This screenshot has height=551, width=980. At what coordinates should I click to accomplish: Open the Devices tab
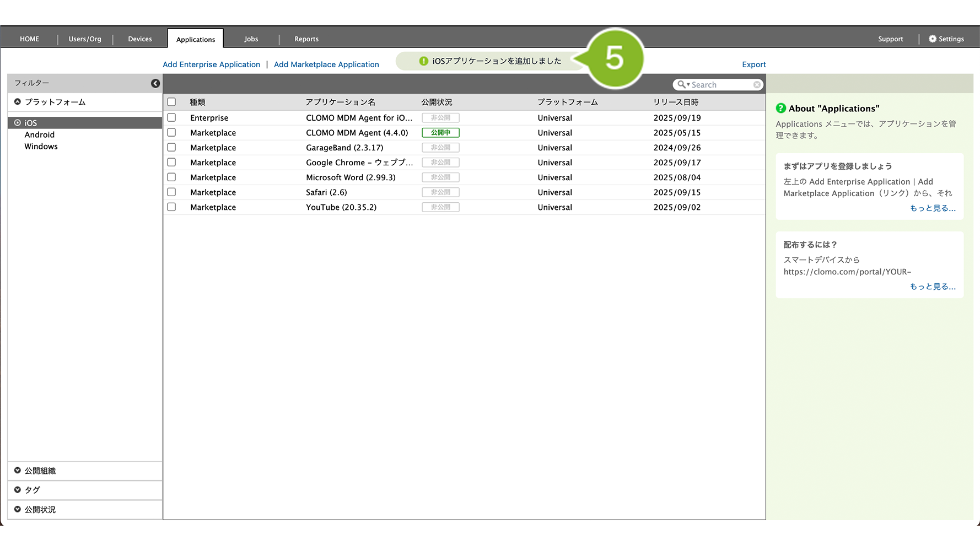coord(140,39)
